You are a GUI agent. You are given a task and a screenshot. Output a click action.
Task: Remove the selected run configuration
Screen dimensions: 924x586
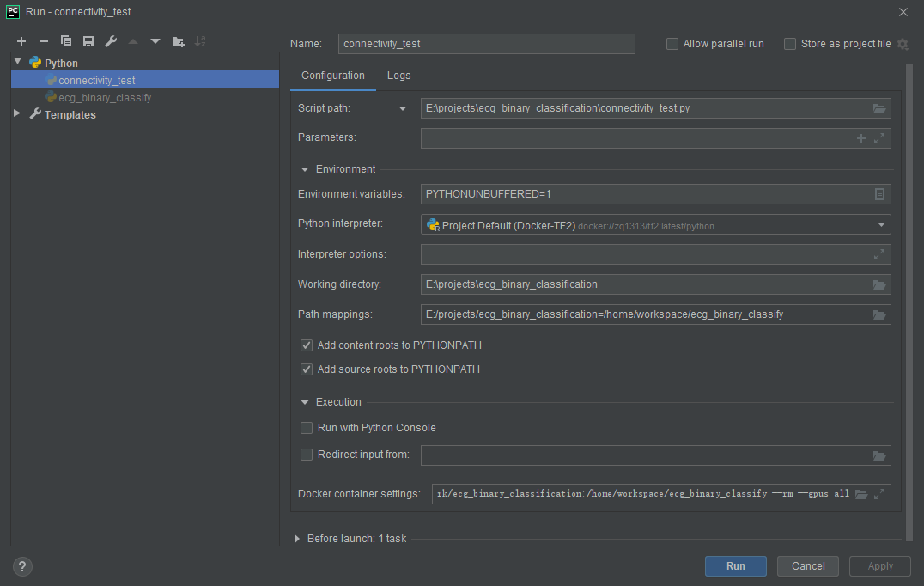point(43,40)
